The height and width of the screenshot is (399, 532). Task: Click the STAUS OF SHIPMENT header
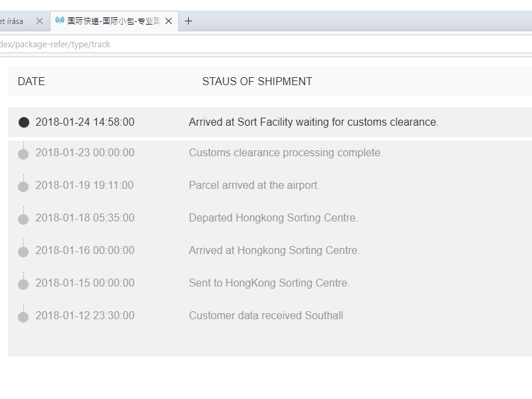tap(257, 82)
